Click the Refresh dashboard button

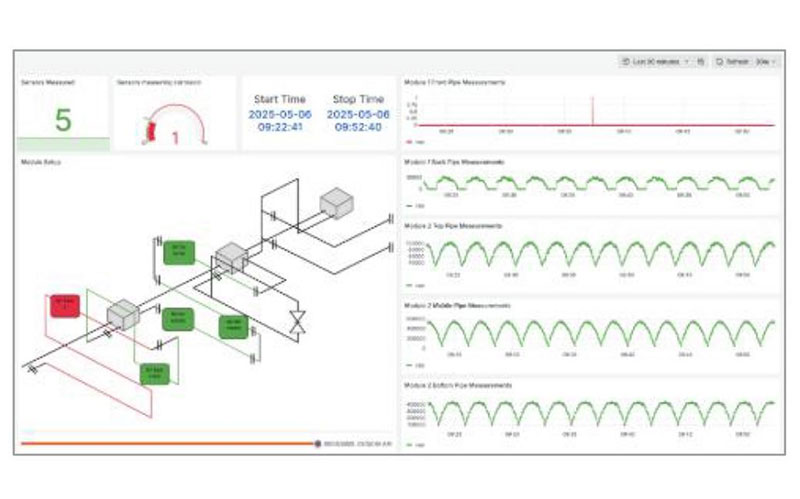(732, 62)
